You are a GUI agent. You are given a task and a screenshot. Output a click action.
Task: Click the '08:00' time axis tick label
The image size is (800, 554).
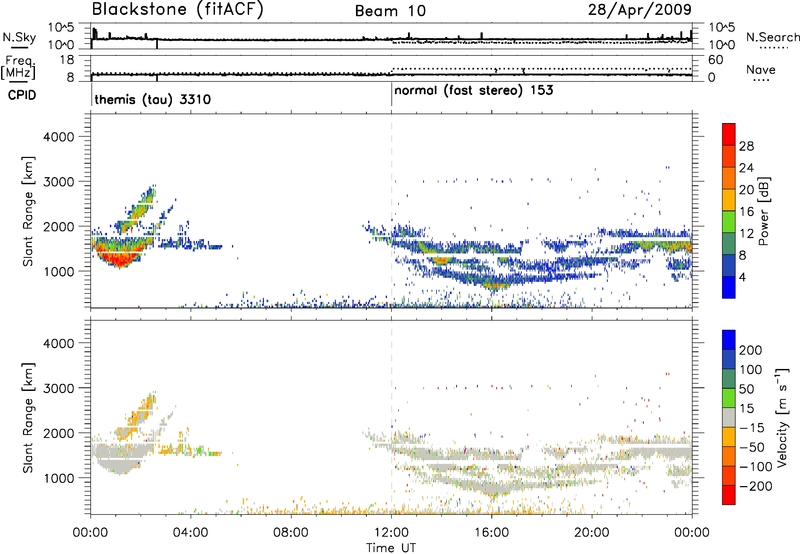[x=290, y=533]
